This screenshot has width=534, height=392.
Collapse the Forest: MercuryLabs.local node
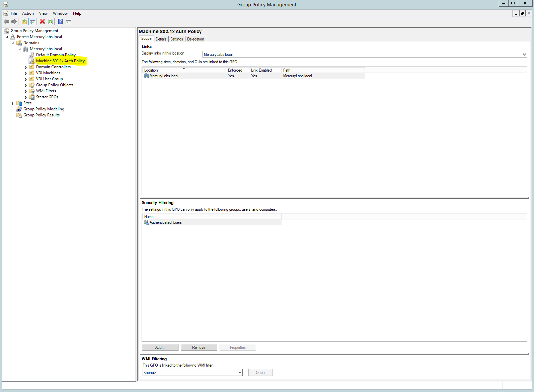click(x=7, y=37)
